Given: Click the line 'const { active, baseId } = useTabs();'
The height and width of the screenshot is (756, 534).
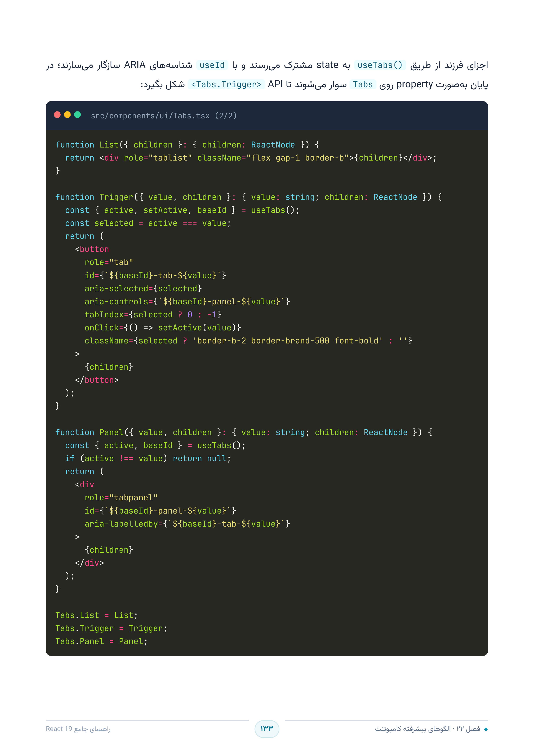Looking at the screenshot, I should pyautogui.click(x=155, y=445).
